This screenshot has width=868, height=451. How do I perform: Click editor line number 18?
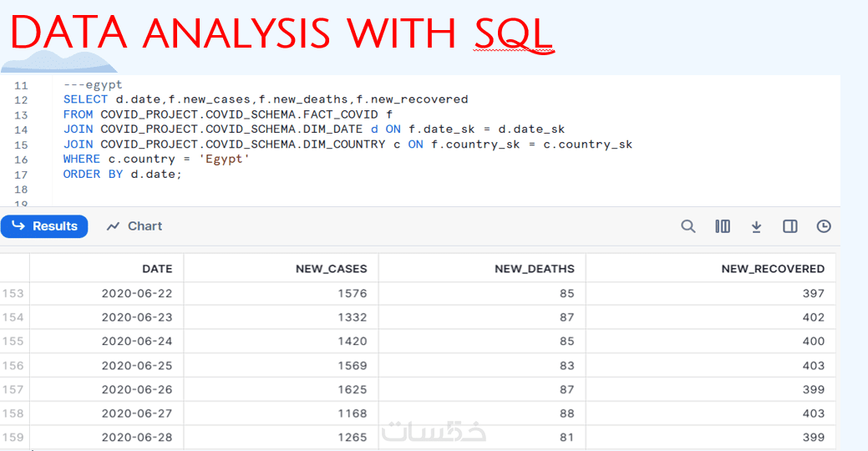click(21, 190)
